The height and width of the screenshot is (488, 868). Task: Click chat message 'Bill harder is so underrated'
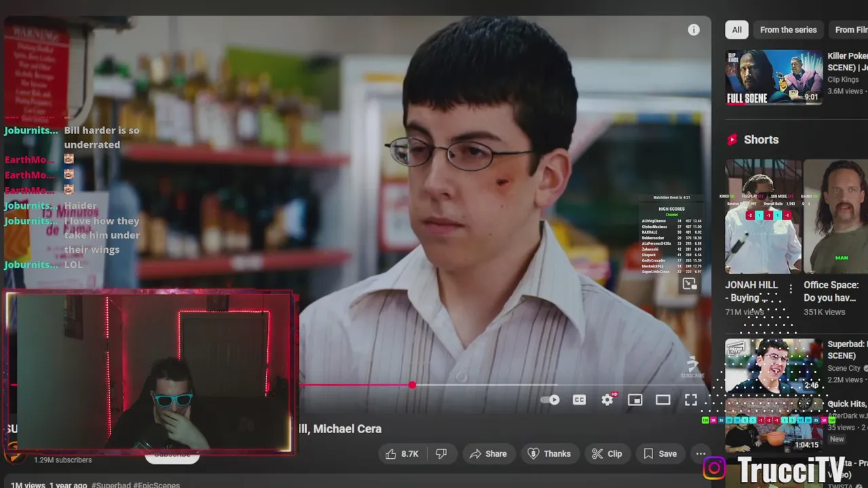pos(102,138)
